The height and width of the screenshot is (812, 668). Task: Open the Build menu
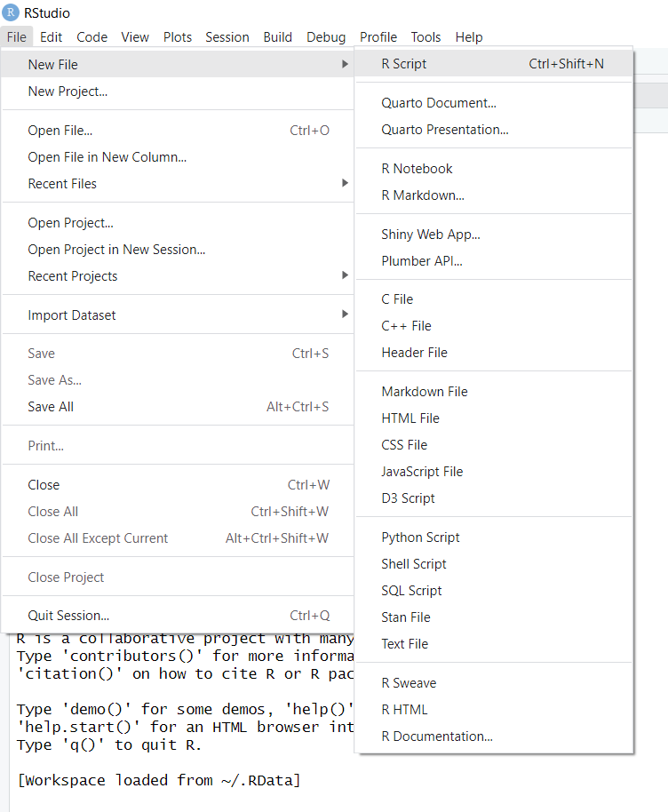click(x=277, y=37)
